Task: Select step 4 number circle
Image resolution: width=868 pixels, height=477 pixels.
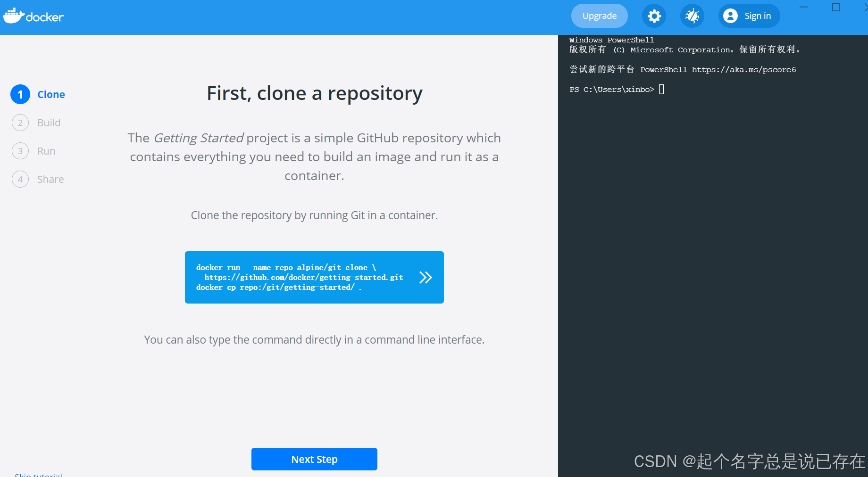Action: point(20,180)
